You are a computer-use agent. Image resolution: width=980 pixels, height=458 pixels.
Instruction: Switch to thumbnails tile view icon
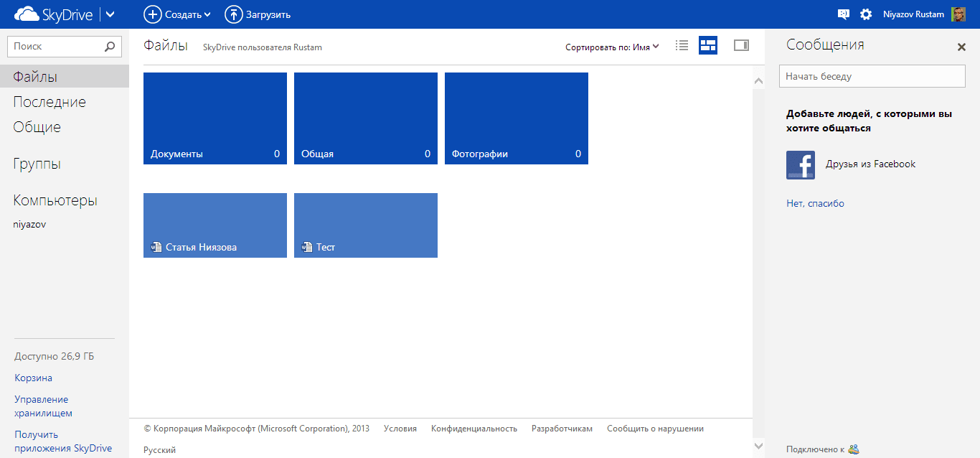coord(708,45)
